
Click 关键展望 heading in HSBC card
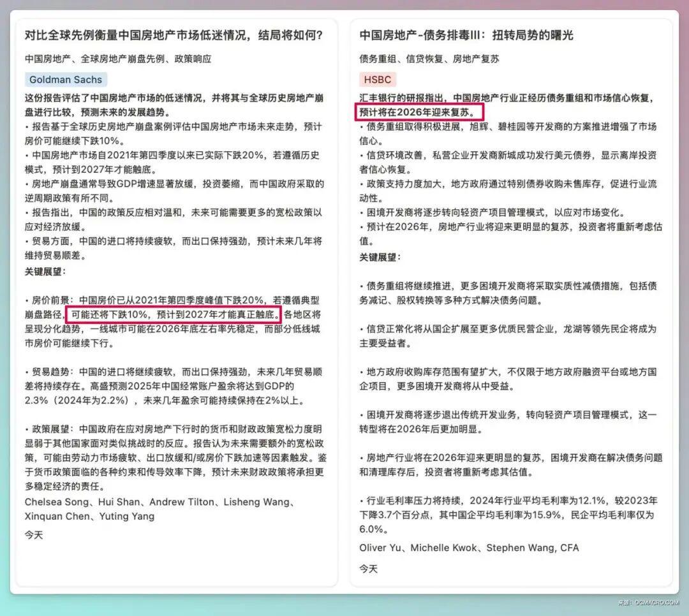(380, 257)
